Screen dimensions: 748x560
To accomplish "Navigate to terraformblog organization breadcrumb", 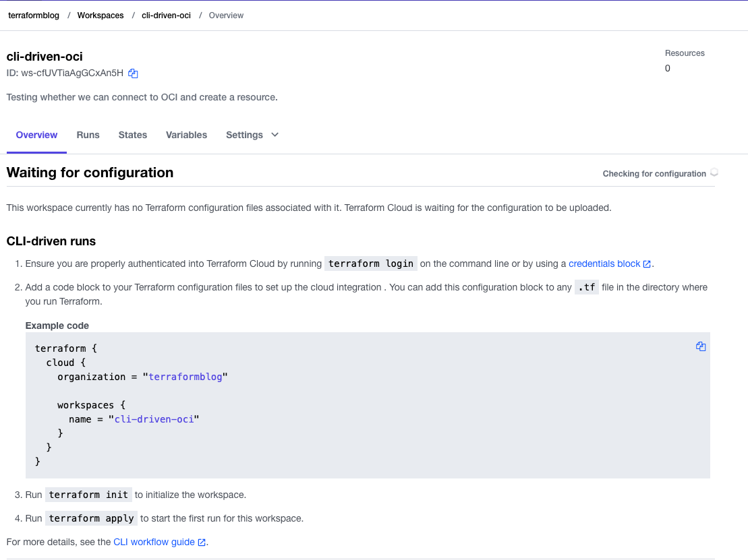I will click(34, 15).
